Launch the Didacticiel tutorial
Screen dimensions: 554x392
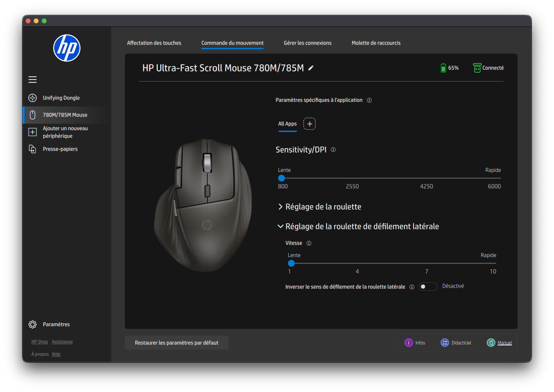(456, 343)
